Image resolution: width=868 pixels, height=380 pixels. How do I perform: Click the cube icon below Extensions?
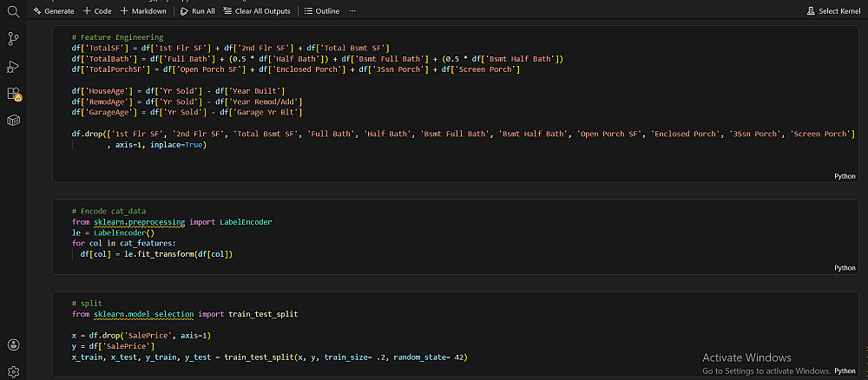pyautogui.click(x=13, y=121)
